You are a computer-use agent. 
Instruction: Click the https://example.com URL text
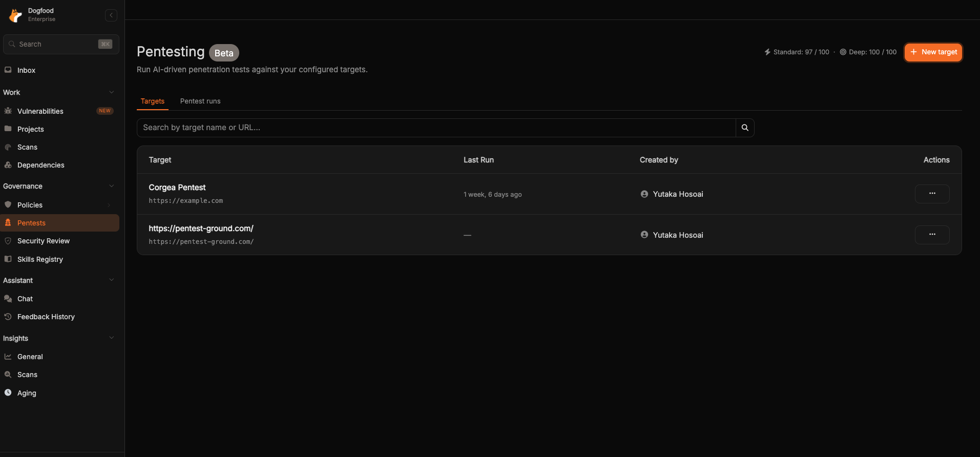186,201
